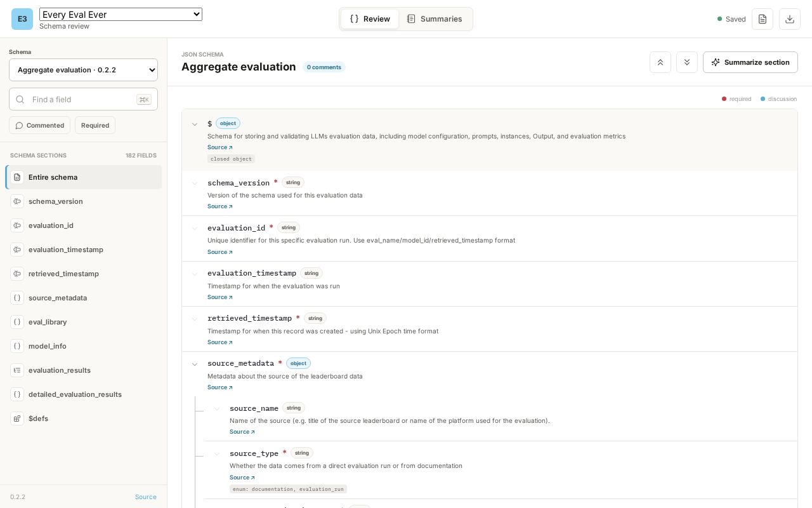Toggle the Commented filter
The height and width of the screenshot is (508, 812).
39,125
